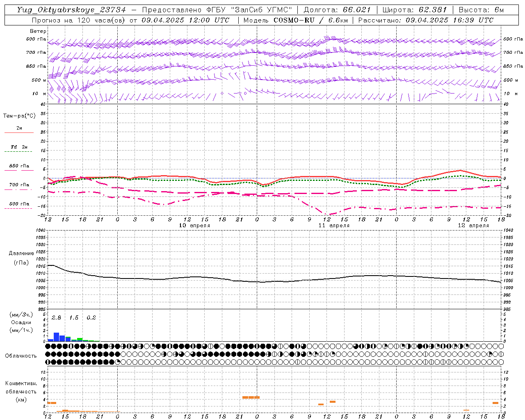Image resolution: width=525 pixels, height=420 pixels.
Task: Click the Ветер wind panel label
Action: coord(38,31)
